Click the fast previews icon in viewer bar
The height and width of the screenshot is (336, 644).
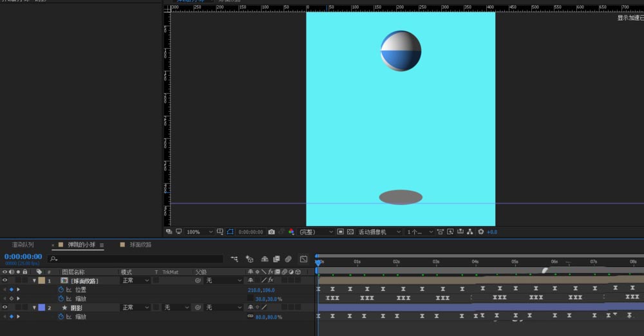450,232
